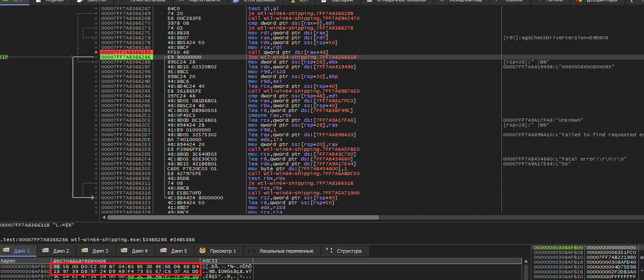Click the Просмотр 1 watch icon
Image resolution: width=644 pixels, height=280 pixels.
203,251
